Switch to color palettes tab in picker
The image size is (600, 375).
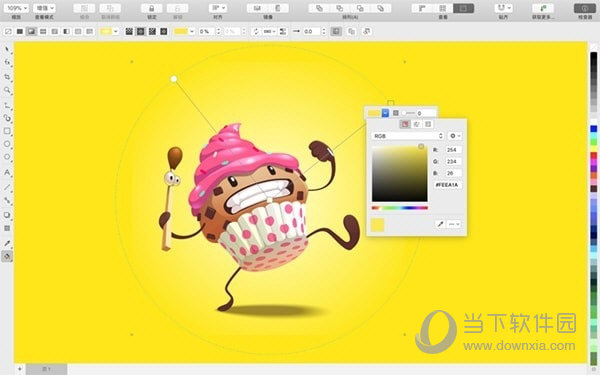[x=428, y=124]
